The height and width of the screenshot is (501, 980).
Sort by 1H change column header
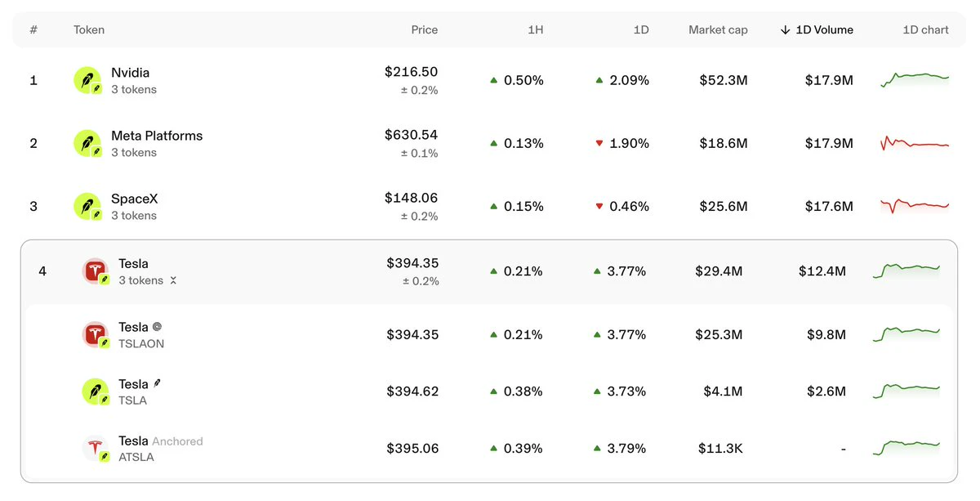coord(536,29)
